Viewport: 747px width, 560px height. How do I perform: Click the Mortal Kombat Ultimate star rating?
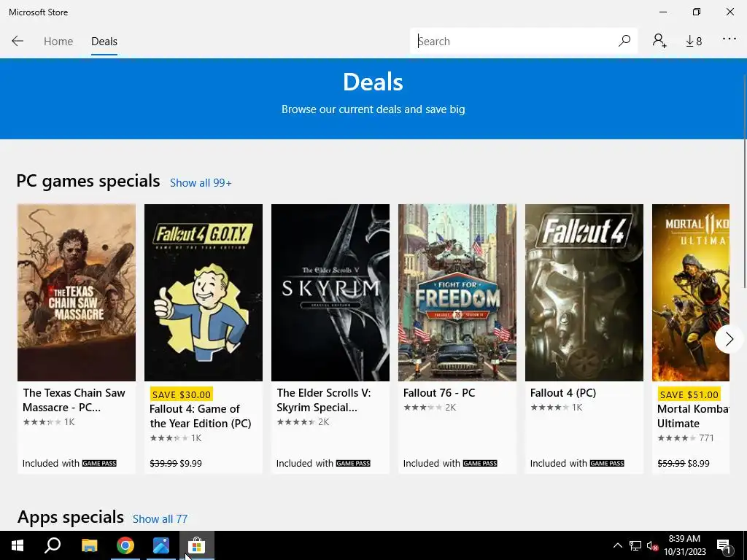676,438
